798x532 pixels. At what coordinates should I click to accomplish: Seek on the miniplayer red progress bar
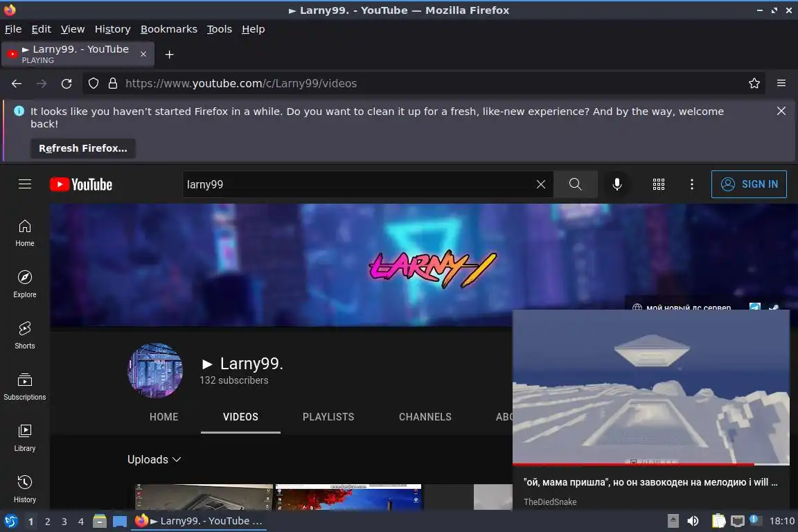[x=651, y=464]
